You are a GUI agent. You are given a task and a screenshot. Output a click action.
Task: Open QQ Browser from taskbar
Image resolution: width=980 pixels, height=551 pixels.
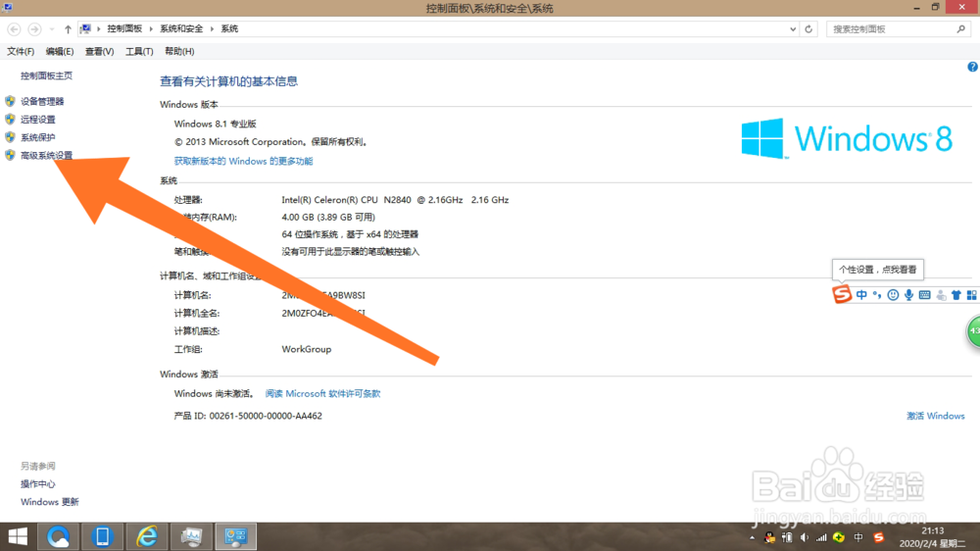58,536
